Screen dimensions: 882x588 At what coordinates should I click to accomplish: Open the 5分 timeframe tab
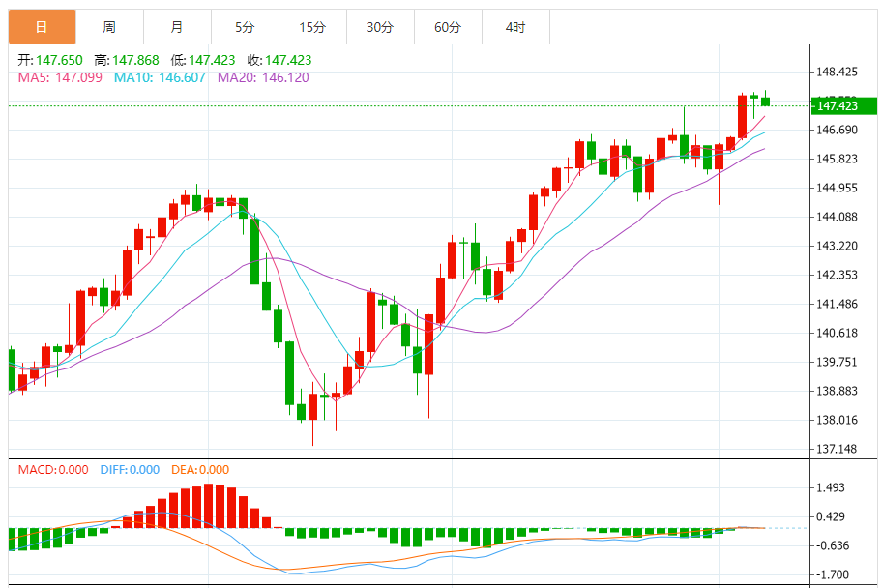246,26
